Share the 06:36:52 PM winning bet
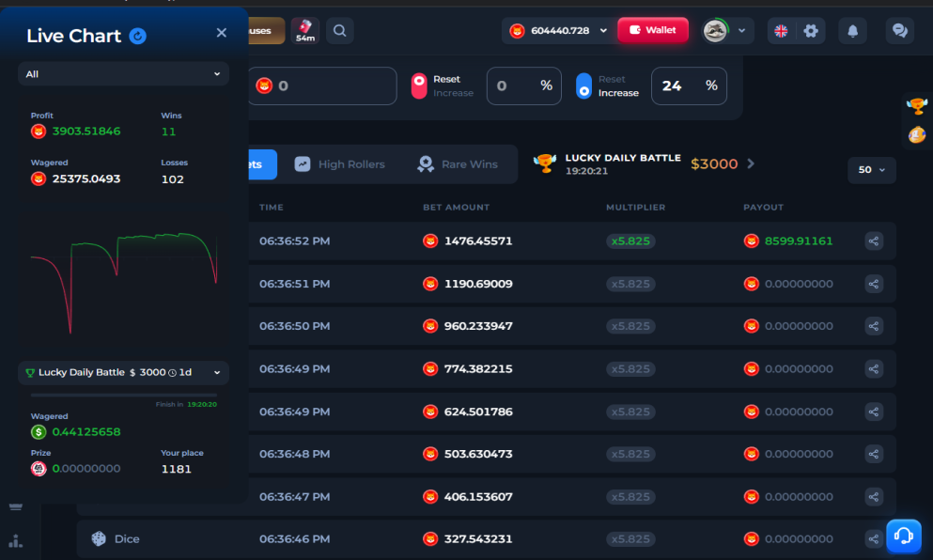Screen dimensions: 933x560 point(874,241)
